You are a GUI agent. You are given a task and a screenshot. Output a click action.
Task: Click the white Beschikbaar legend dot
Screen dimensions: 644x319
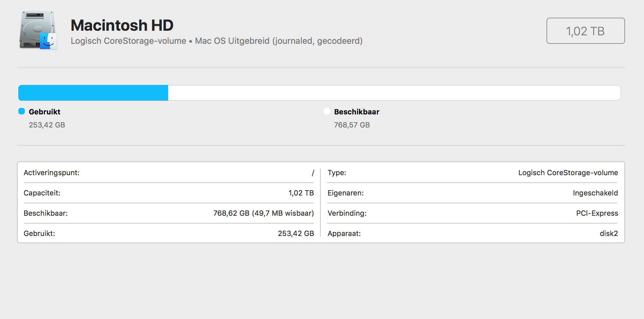(x=327, y=111)
